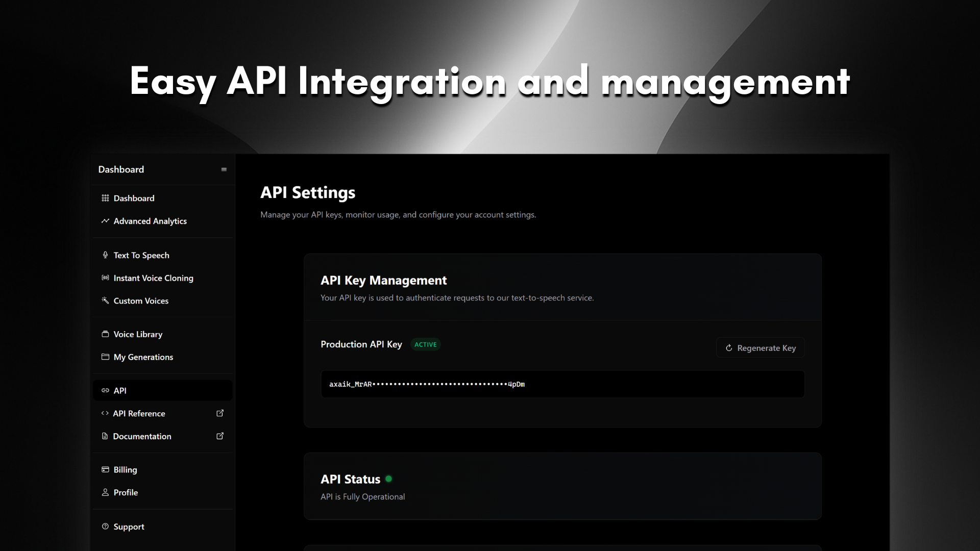The height and width of the screenshot is (551, 980).
Task: Click the refresh icon on Regenerate Key
Action: tap(729, 347)
